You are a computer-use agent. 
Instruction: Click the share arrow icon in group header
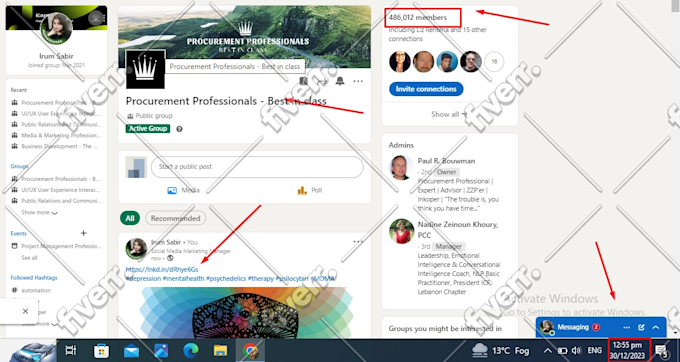tap(322, 81)
